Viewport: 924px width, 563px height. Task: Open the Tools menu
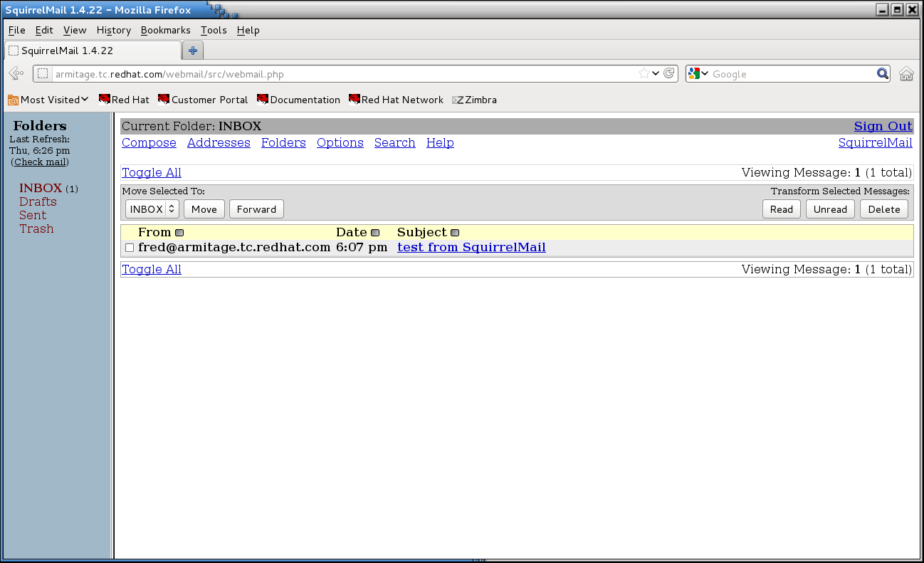pos(214,30)
